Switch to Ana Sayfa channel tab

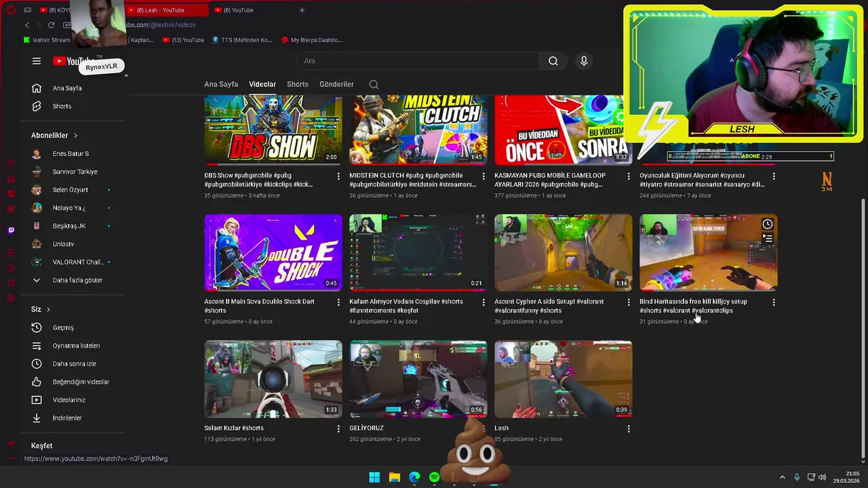[221, 85]
